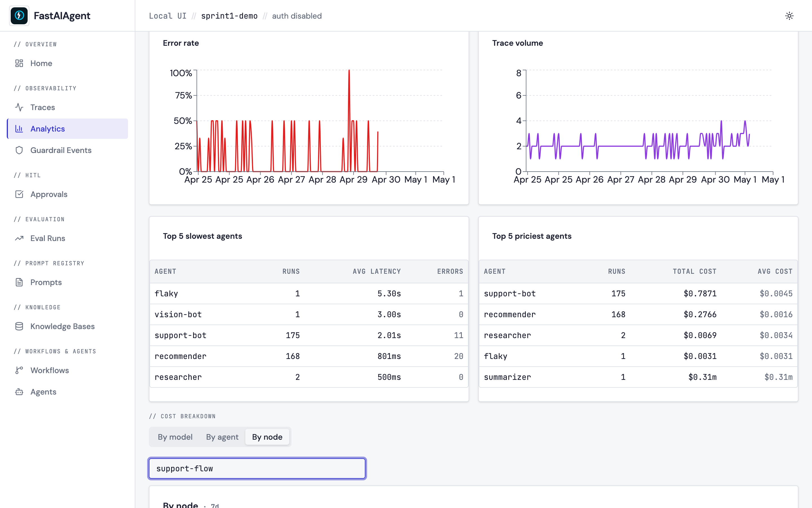The width and height of the screenshot is (812, 508).
Task: Click the auth disabled label
Action: point(297,16)
